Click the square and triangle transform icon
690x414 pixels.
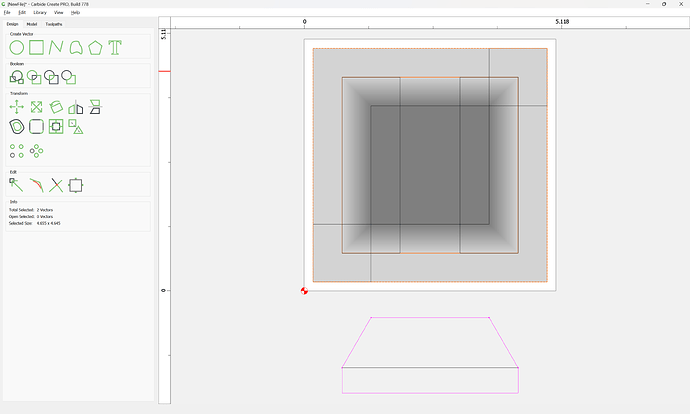tap(76, 127)
